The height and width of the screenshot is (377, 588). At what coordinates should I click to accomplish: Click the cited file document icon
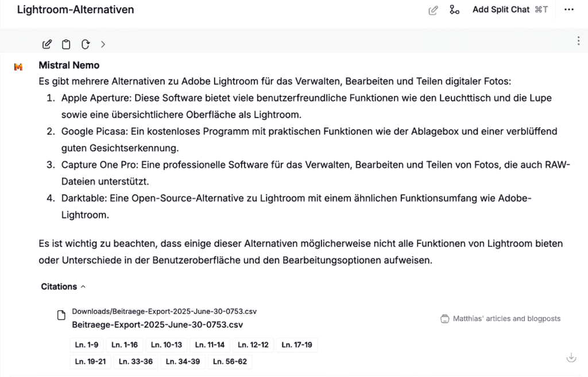(61, 315)
